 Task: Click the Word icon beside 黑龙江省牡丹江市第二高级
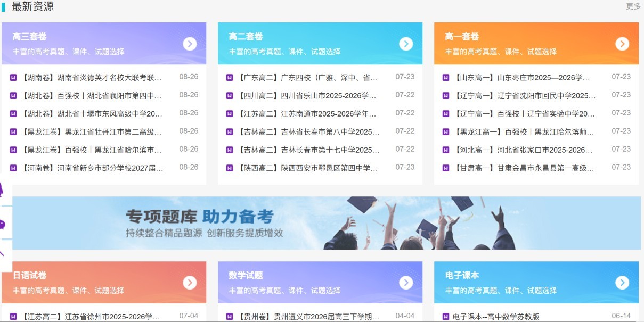13,132
